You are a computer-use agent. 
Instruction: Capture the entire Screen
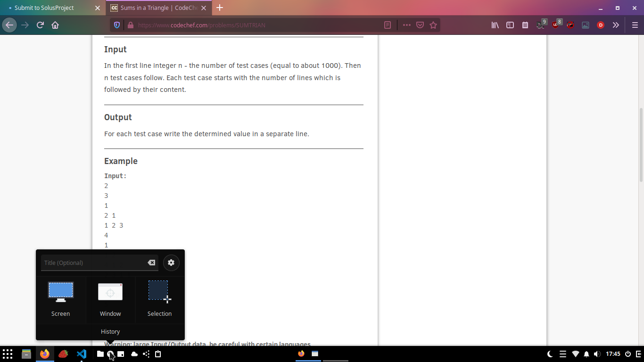(x=61, y=299)
